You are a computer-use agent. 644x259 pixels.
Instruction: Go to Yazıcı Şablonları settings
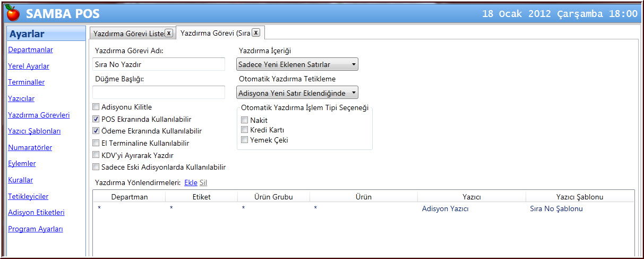pos(35,131)
